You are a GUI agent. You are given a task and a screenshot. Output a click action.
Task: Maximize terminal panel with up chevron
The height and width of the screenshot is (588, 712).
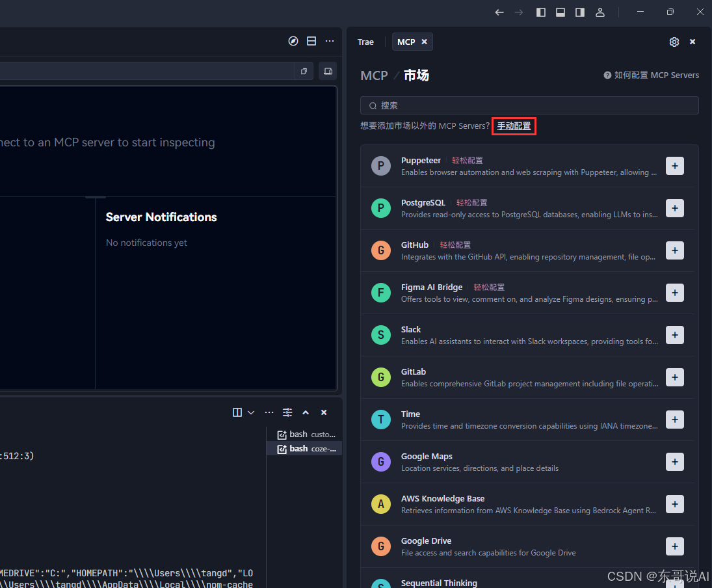point(306,412)
